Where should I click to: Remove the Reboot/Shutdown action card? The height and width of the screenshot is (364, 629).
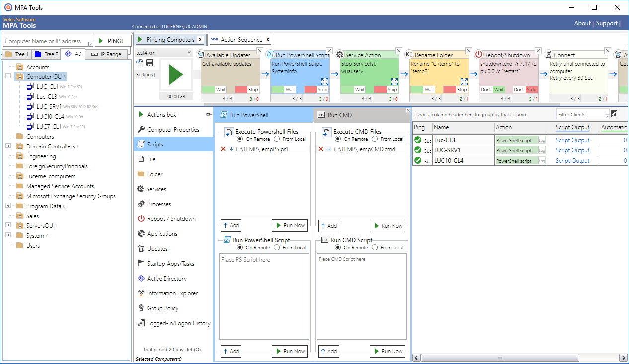tap(538, 51)
